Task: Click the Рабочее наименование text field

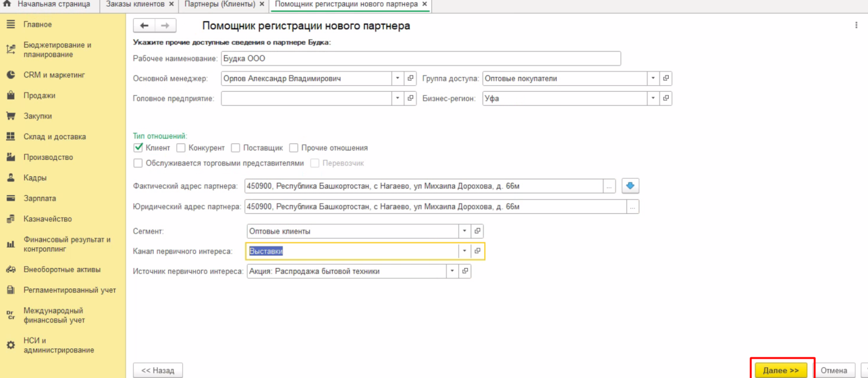Action: tap(420, 58)
